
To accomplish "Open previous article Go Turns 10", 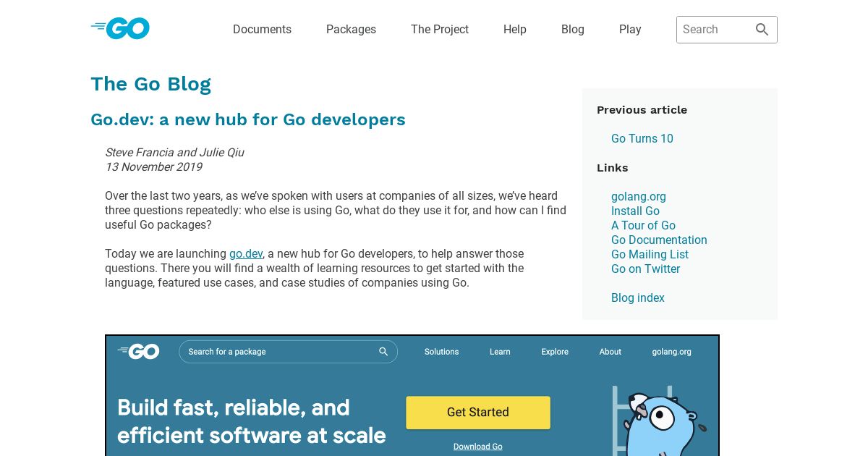I will pos(642,139).
